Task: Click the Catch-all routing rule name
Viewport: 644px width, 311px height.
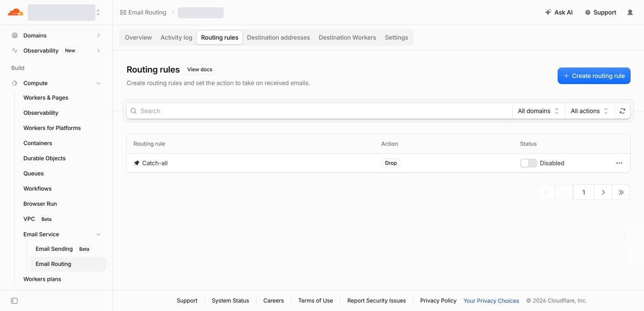Action: click(155, 163)
